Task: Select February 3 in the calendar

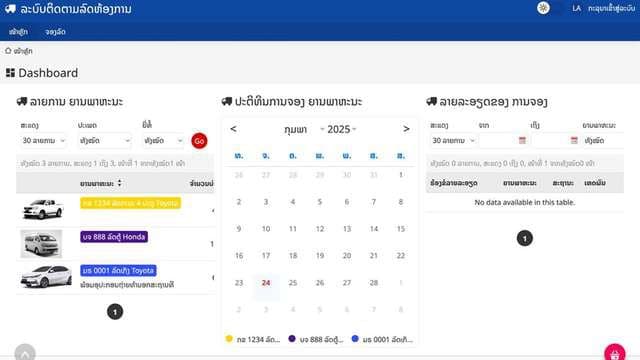Action: pyautogui.click(x=266, y=202)
